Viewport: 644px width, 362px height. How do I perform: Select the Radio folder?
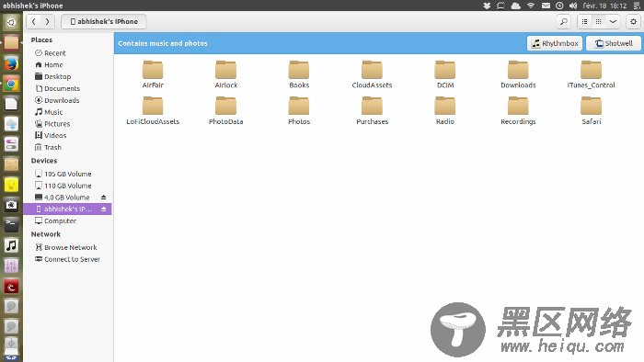pos(445,110)
